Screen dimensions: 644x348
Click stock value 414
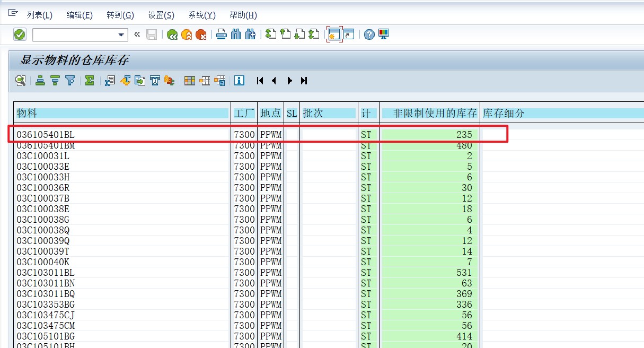[464, 336]
